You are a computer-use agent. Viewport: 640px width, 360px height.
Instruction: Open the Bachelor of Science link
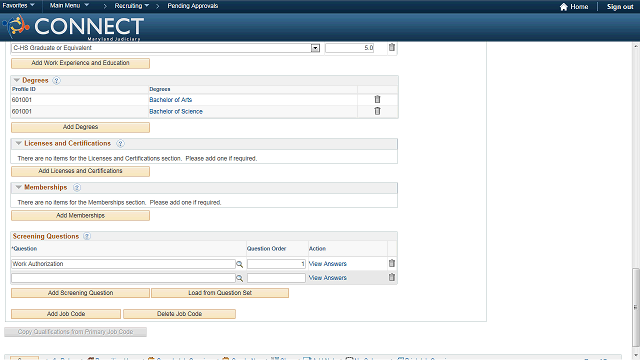[x=176, y=111]
